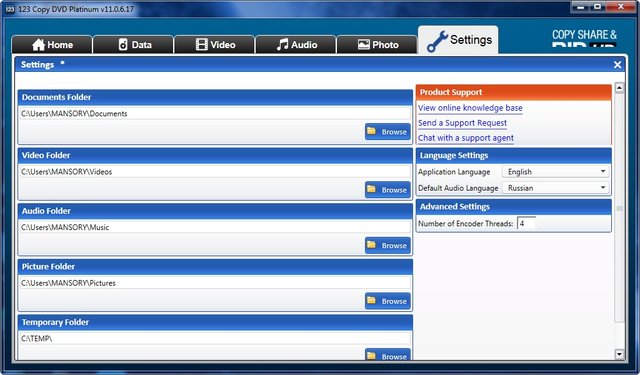Browse for the Documents Folder
This screenshot has width=640, height=375.
pyautogui.click(x=388, y=131)
